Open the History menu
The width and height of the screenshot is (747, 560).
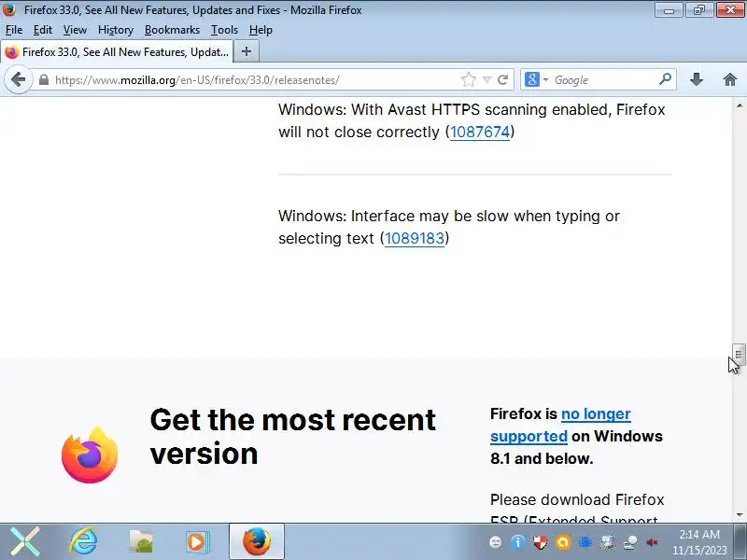(116, 30)
